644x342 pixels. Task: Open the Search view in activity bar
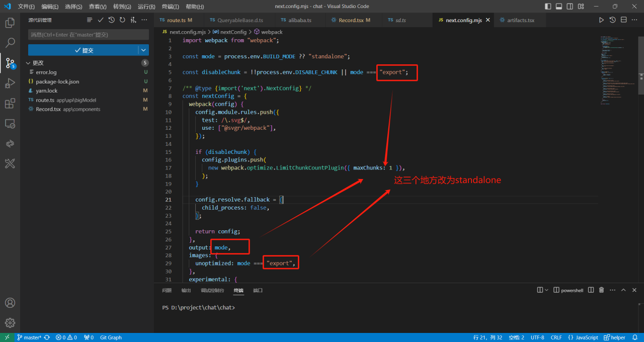tap(10, 43)
